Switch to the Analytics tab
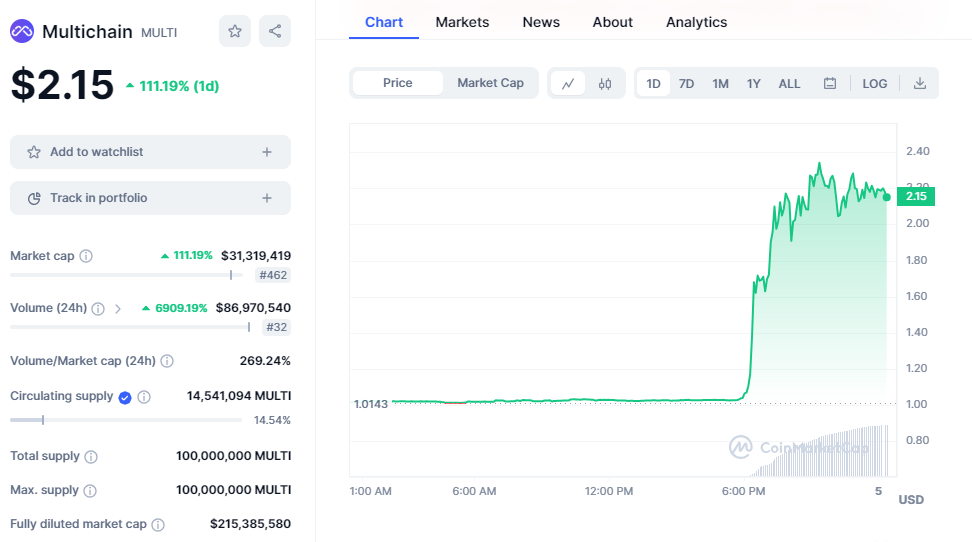Screen dimensions: 972x542 coord(696,22)
